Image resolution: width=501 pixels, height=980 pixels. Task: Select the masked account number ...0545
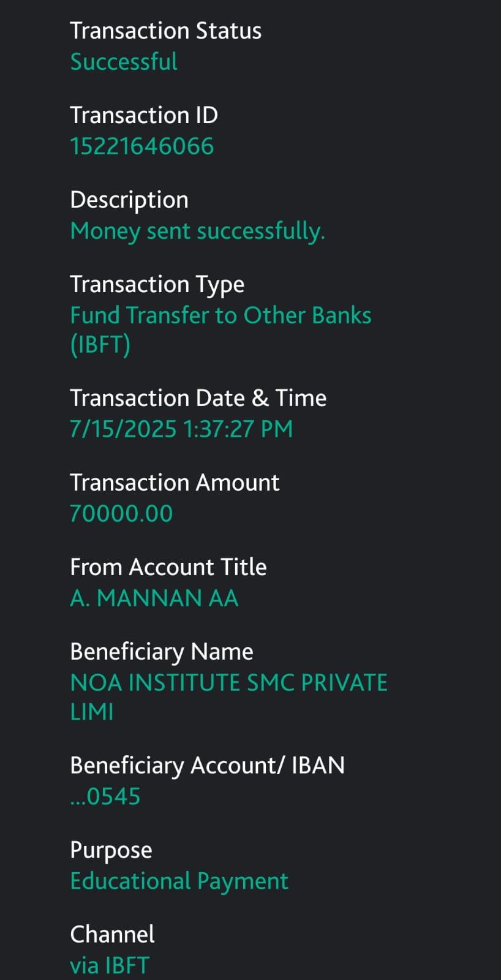(x=105, y=796)
